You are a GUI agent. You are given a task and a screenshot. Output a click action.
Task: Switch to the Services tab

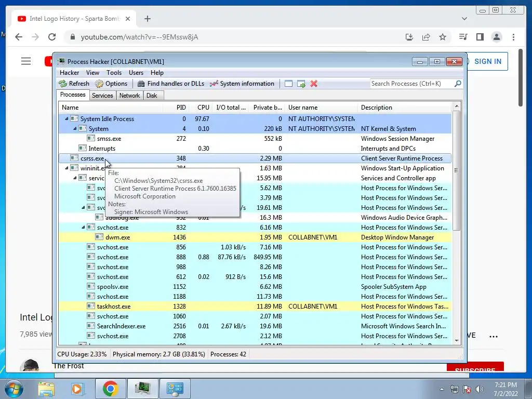[x=102, y=96]
